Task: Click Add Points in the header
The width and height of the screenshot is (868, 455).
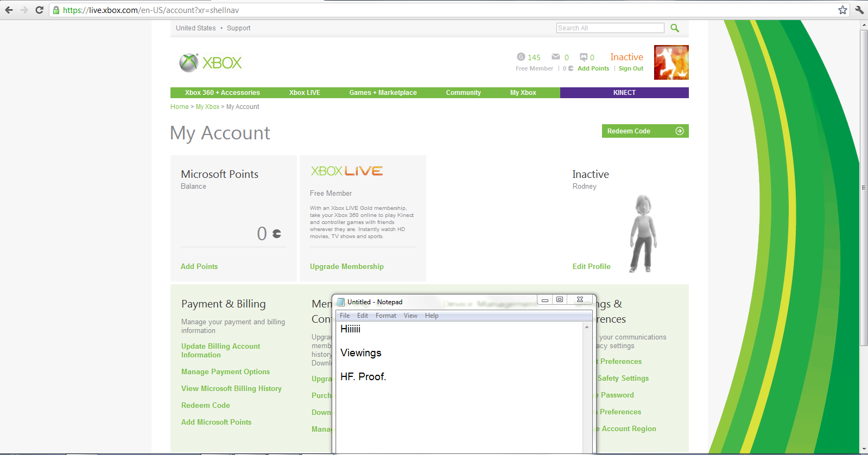Action: [x=593, y=68]
